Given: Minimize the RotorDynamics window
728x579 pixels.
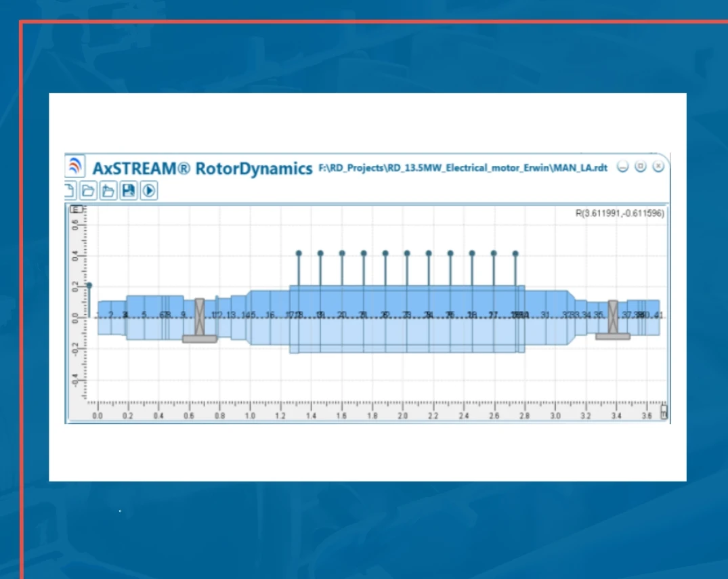Looking at the screenshot, I should 622,166.
